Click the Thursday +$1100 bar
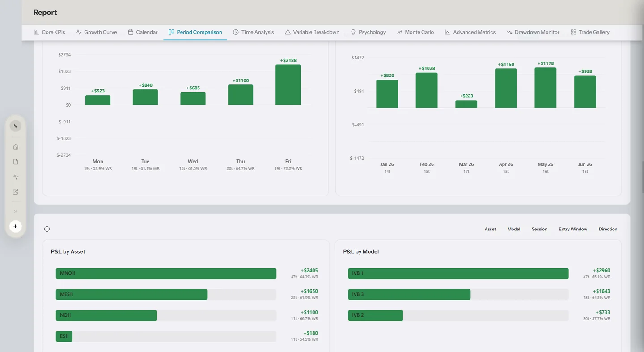This screenshot has height=352, width=644. tap(241, 95)
